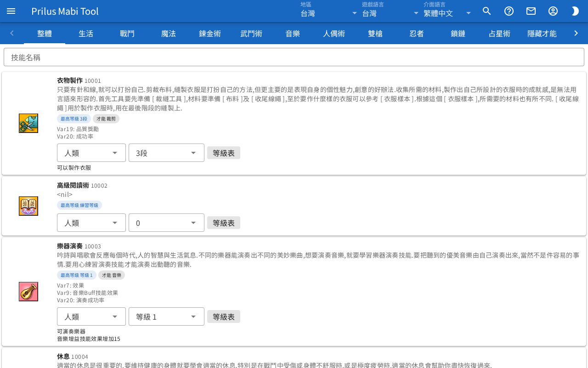
Task: Click the Var19: 品質獎勵 text
Action: point(78,129)
